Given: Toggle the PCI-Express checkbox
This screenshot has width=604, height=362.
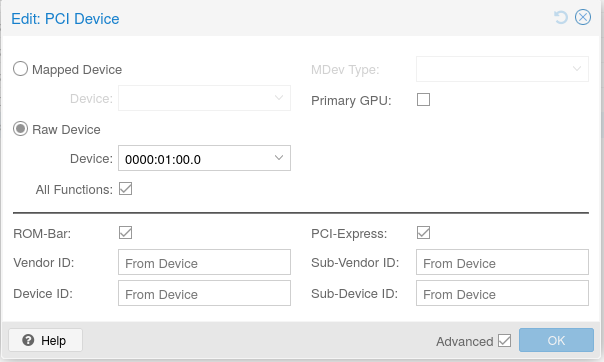Looking at the screenshot, I should tap(423, 233).
